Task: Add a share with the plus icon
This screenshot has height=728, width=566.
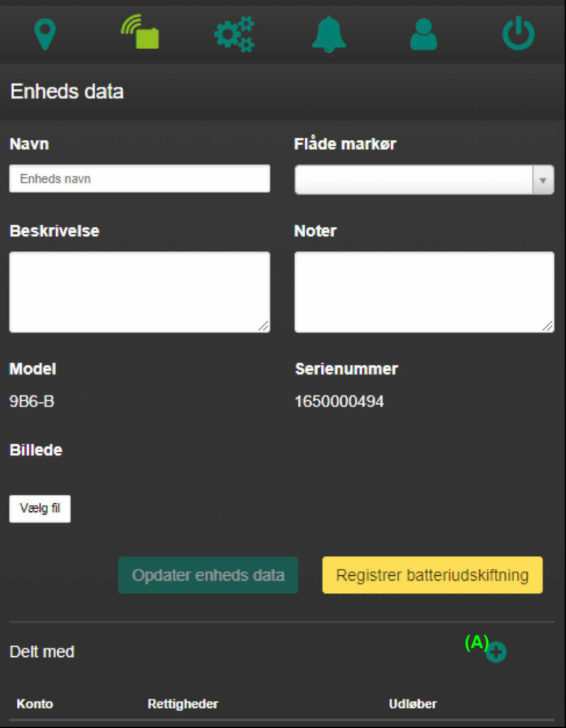Action: point(496,653)
